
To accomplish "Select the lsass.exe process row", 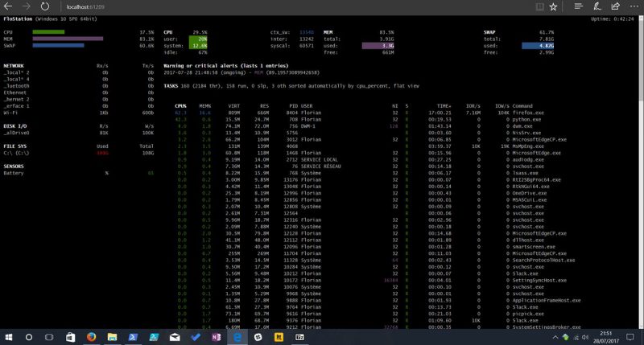I will (x=359, y=173).
